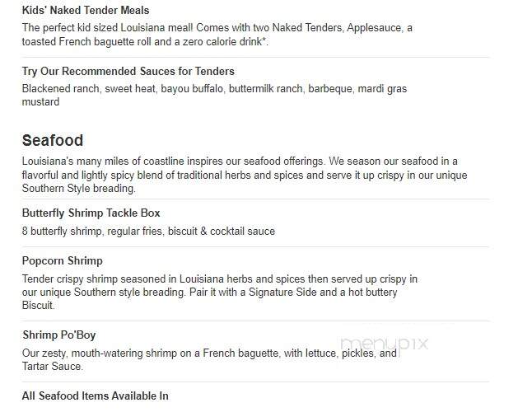Click the line ending with word Biscuit
The image size is (532, 412).
click(39, 306)
